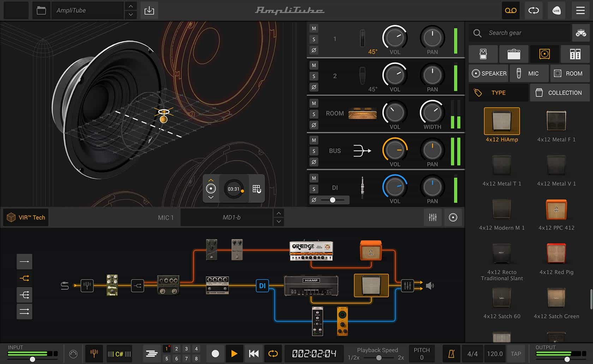This screenshot has width=593, height=364.
Task: Click the Playback Speed slider handle
Action: pos(380,357)
